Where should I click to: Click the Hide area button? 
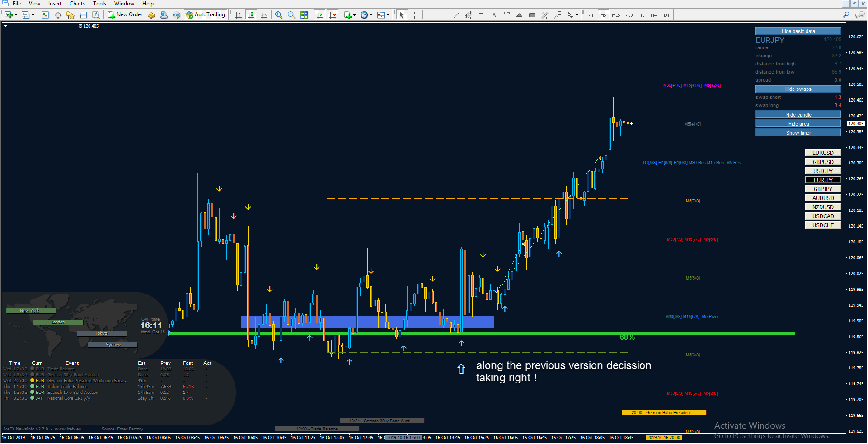point(798,124)
